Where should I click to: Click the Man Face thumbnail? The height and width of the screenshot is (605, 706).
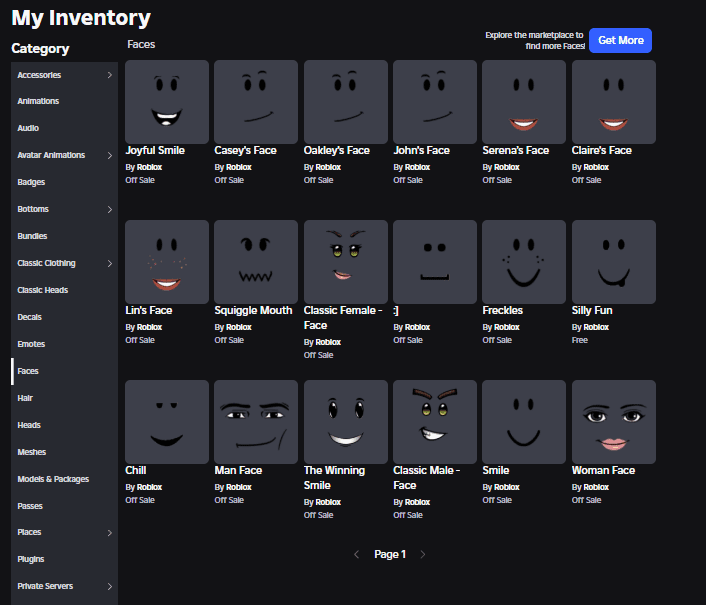click(256, 421)
